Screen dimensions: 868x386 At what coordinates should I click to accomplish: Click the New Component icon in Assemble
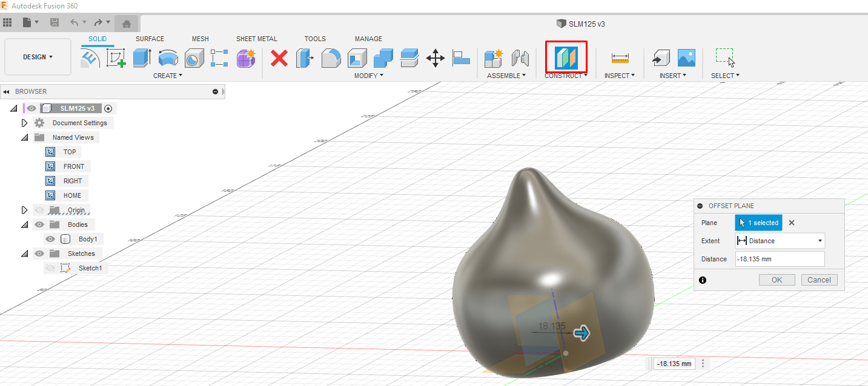(x=494, y=59)
